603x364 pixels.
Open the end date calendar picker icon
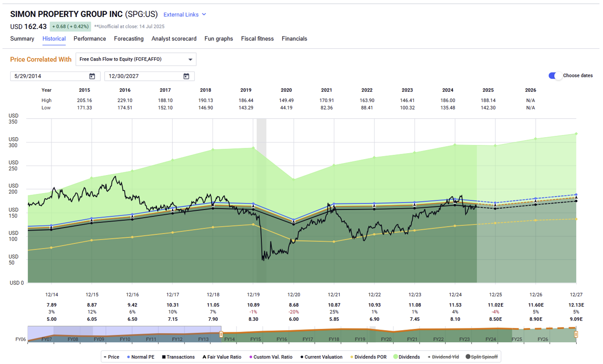click(x=186, y=76)
